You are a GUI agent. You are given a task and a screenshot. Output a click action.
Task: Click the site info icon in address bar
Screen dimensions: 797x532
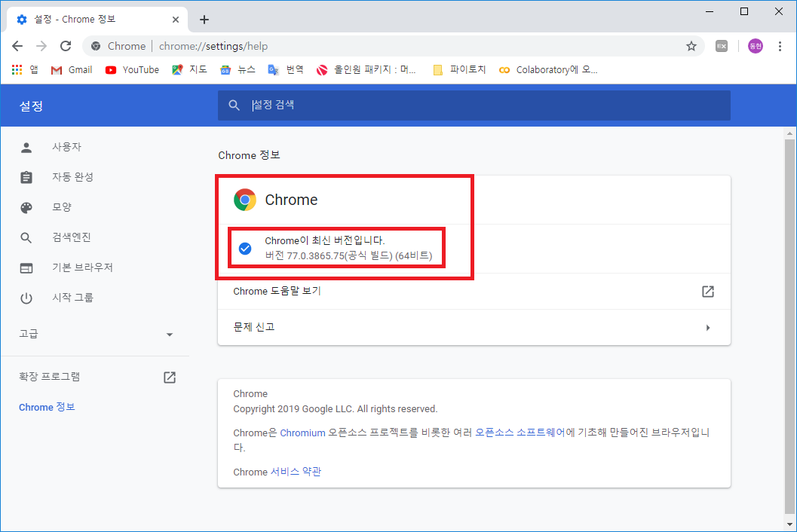96,46
